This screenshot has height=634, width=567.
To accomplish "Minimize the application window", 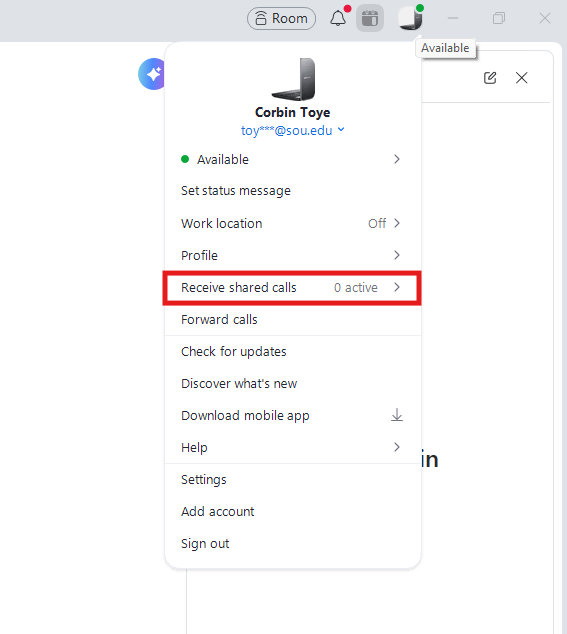I will coord(453,18).
